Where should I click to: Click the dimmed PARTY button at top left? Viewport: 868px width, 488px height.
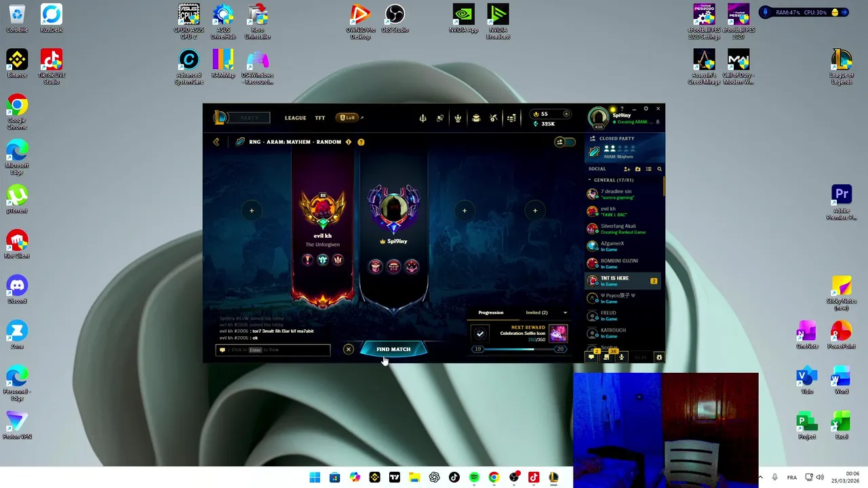(x=250, y=118)
